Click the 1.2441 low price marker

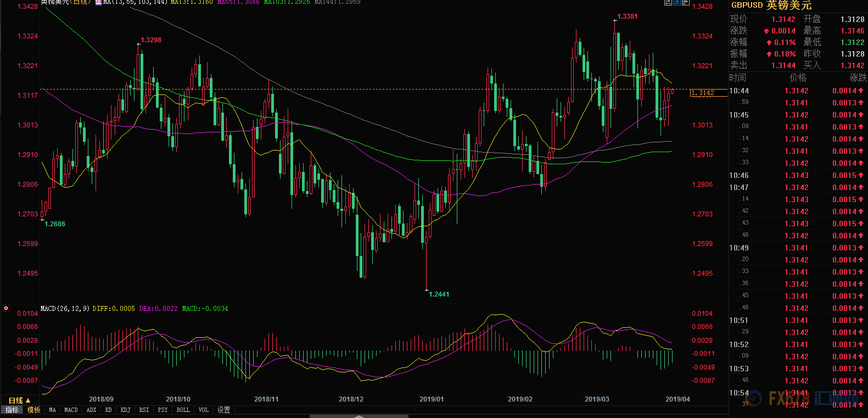(x=439, y=294)
